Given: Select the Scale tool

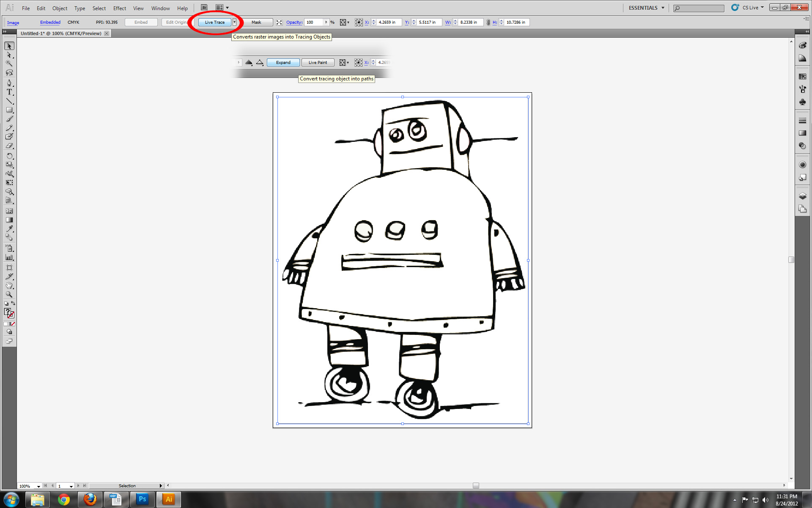Looking at the screenshot, I should click(9, 165).
